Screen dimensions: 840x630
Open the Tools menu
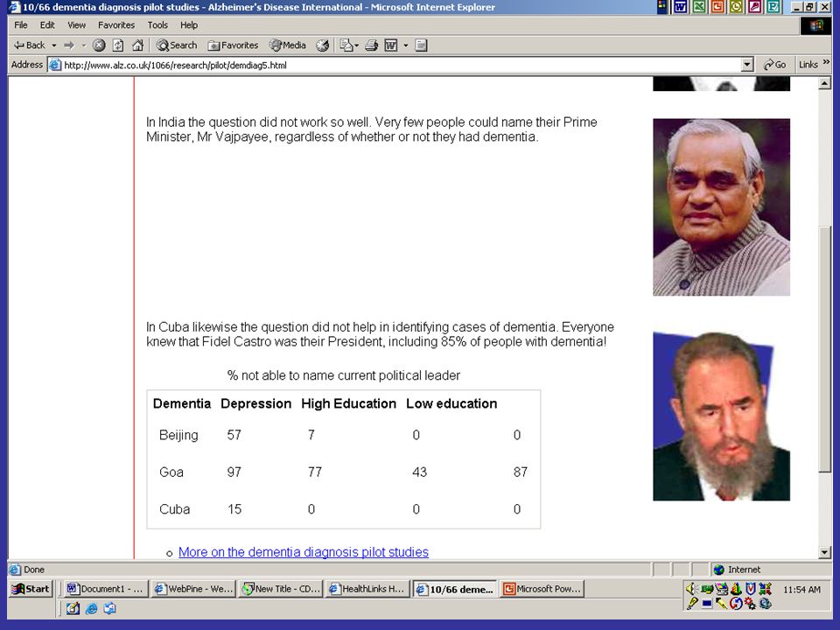[157, 25]
